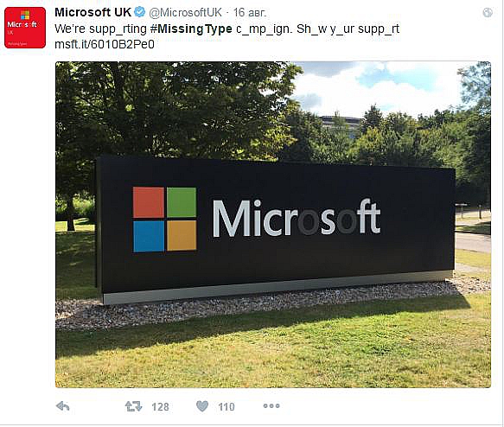Click the reply arrow icon
The width and height of the screenshot is (504, 427).
point(63,406)
